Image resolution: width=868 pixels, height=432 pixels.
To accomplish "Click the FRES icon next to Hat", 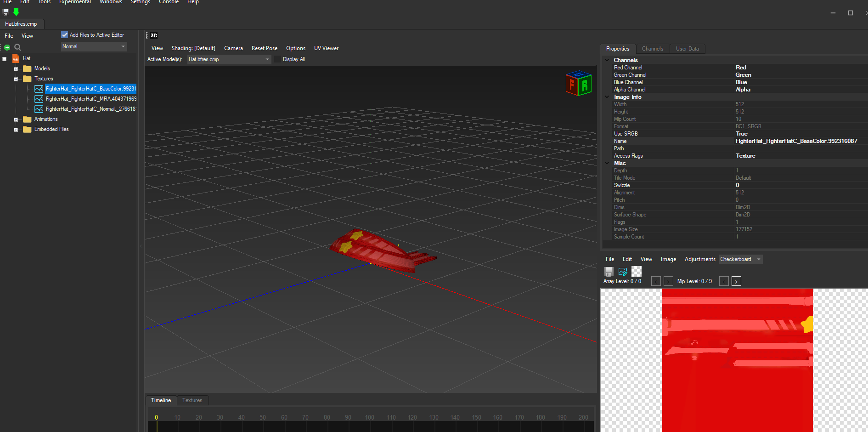I will [15, 58].
